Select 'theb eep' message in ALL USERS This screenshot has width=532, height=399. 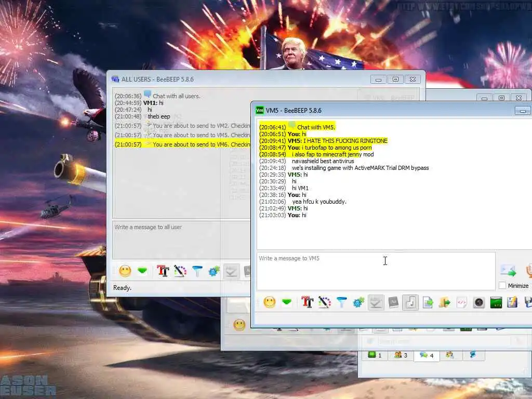159,116
